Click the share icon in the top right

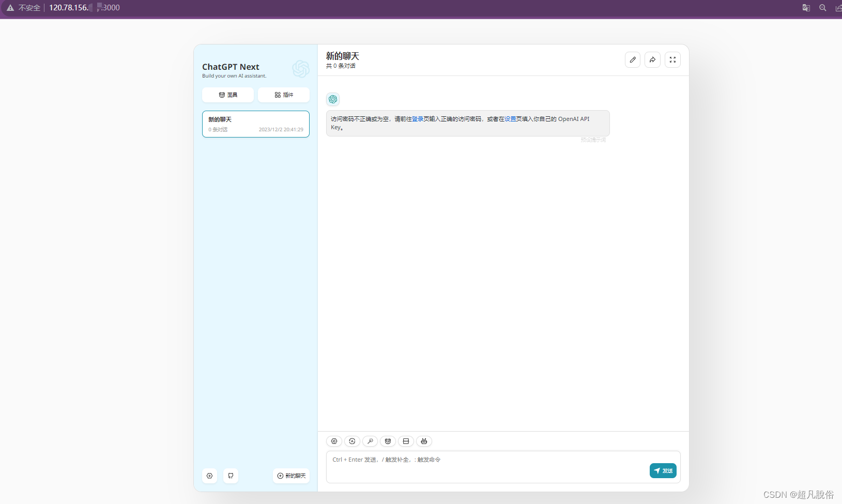pyautogui.click(x=652, y=59)
